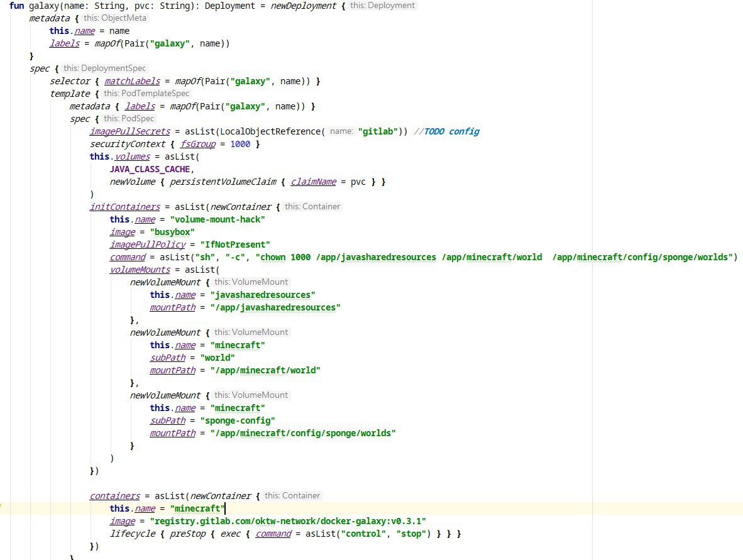Click the "sponge-config" subPath string
Image resolution: width=743 pixels, height=560 pixels.
tap(238, 420)
